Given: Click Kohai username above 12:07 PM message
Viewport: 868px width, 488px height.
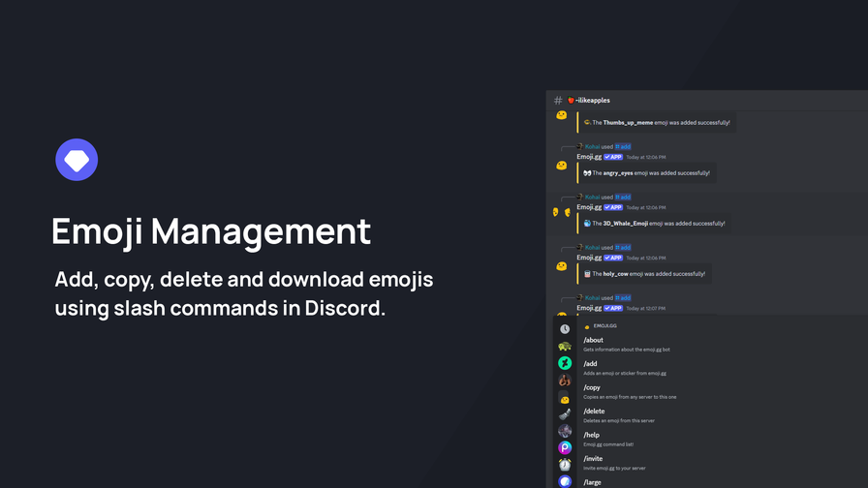Looking at the screenshot, I should [x=592, y=297].
